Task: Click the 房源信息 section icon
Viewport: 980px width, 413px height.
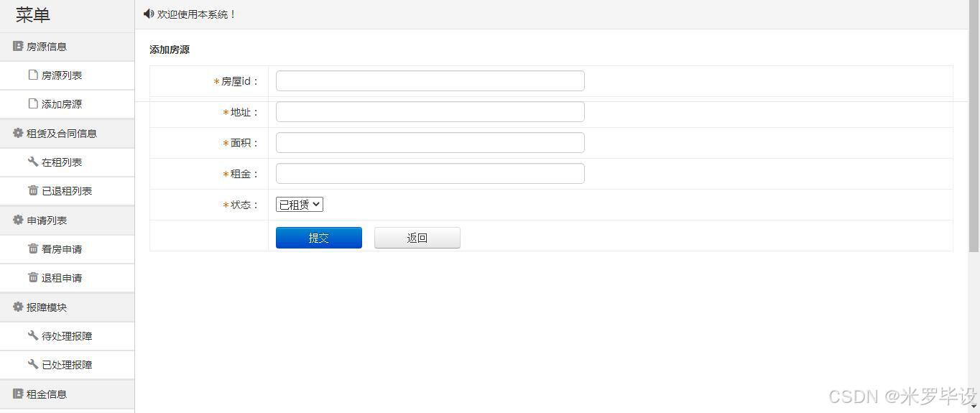Action: (x=18, y=47)
